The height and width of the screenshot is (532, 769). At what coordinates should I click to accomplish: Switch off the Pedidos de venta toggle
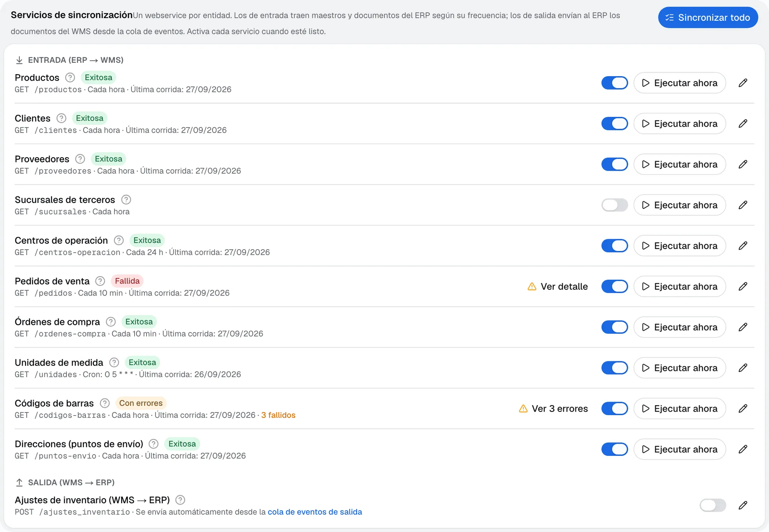614,287
